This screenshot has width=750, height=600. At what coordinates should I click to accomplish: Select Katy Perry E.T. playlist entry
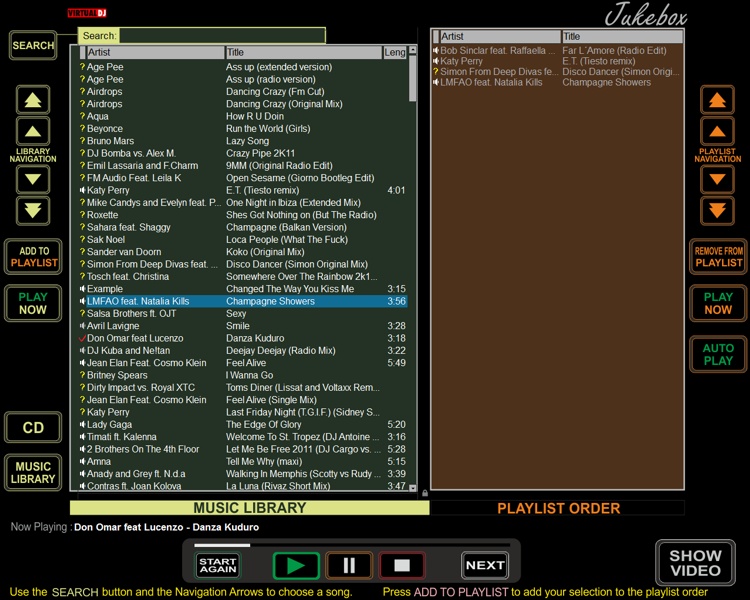(x=557, y=61)
